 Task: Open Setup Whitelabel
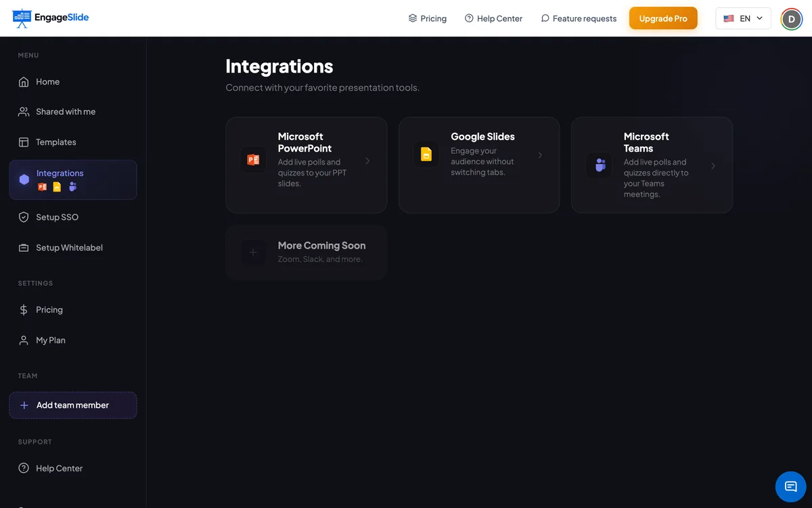[73, 248]
